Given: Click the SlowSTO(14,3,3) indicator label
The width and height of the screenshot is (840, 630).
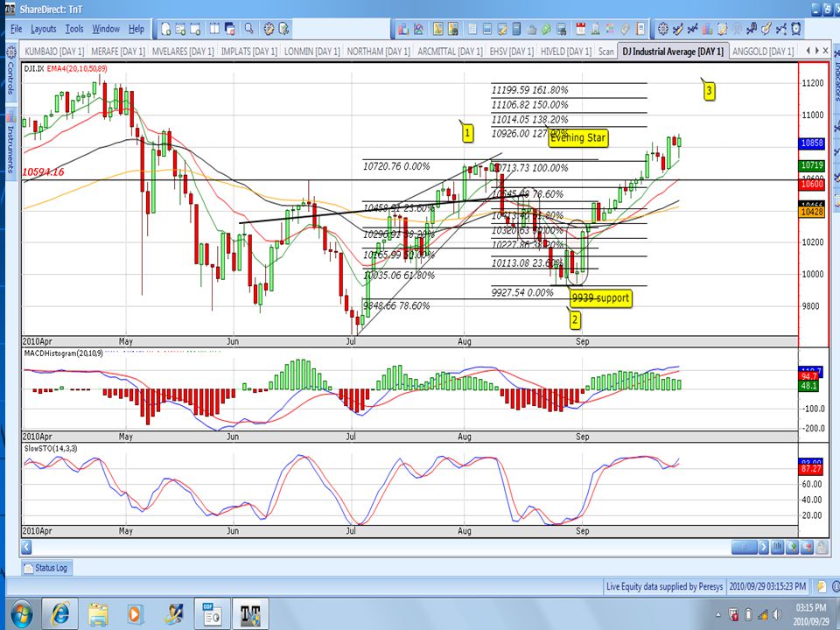Looking at the screenshot, I should coord(51,448).
